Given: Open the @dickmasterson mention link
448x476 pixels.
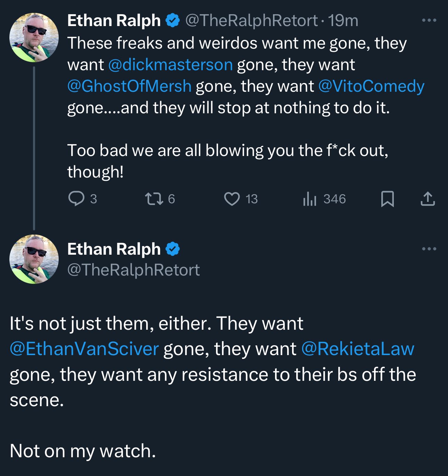Looking at the screenshot, I should coord(171,65).
